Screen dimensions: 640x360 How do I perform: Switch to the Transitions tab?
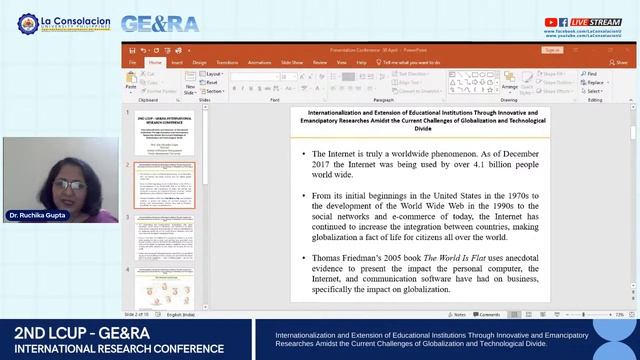point(227,62)
